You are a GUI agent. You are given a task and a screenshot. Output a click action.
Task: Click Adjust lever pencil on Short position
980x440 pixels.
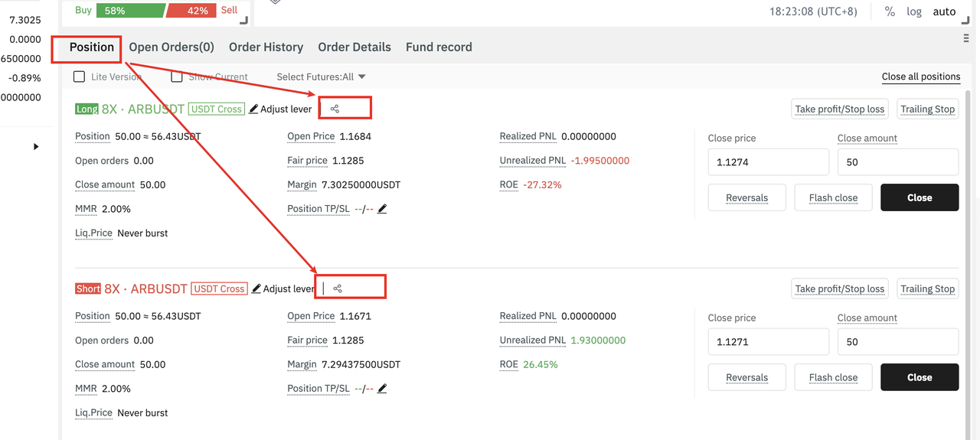pos(256,288)
